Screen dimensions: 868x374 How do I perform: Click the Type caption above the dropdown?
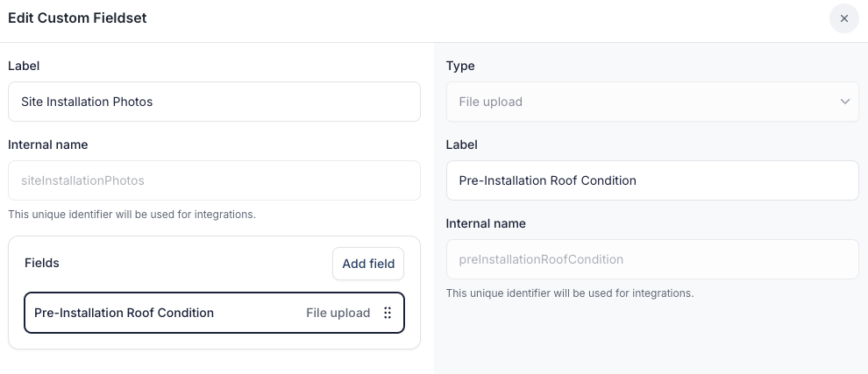pyautogui.click(x=460, y=66)
